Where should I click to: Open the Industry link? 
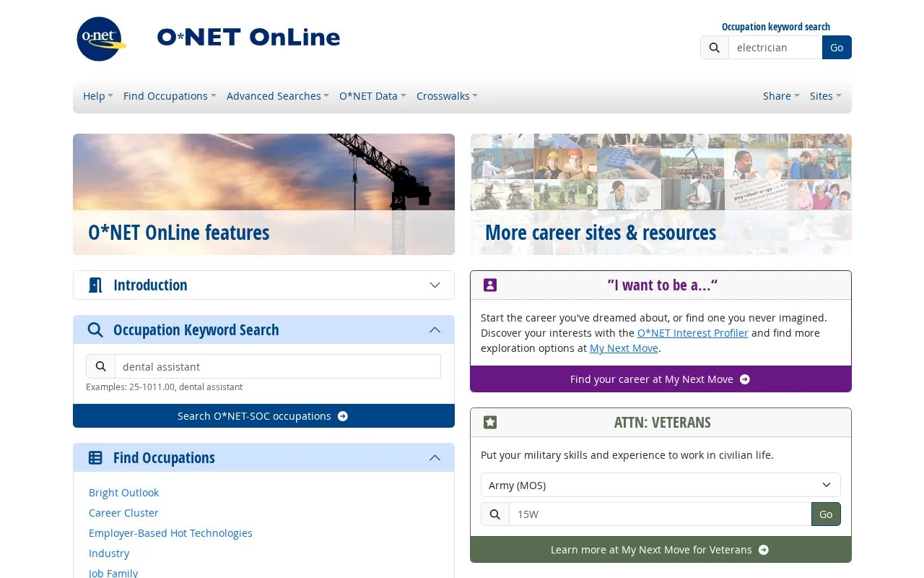[x=109, y=553]
